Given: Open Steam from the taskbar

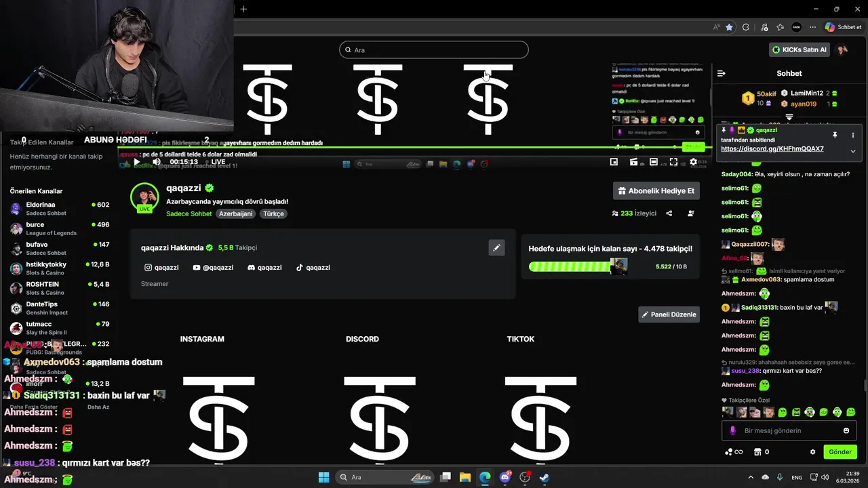Looking at the screenshot, I should click(544, 477).
